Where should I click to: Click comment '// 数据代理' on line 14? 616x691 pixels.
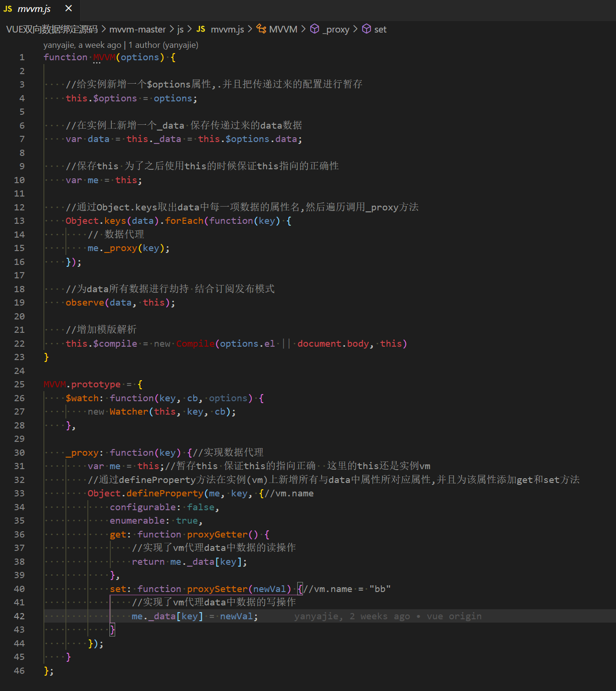tap(116, 234)
